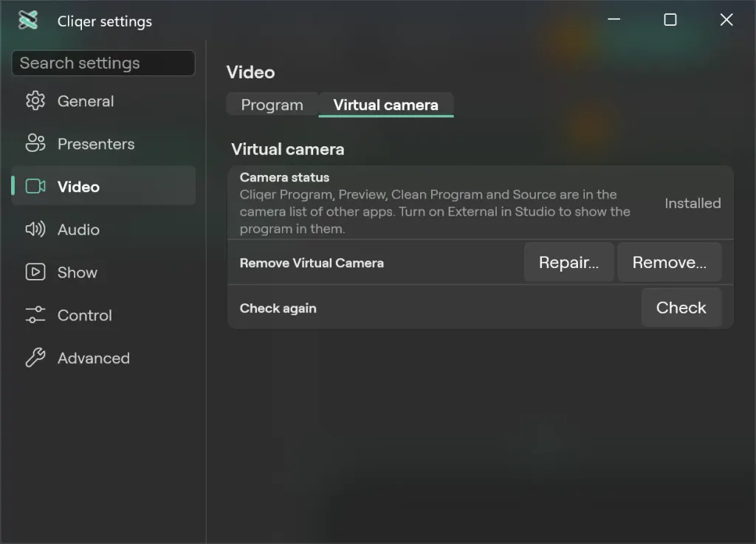Screen dimensions: 756x544
Task: Click the Control sliders icon
Action: point(35,315)
